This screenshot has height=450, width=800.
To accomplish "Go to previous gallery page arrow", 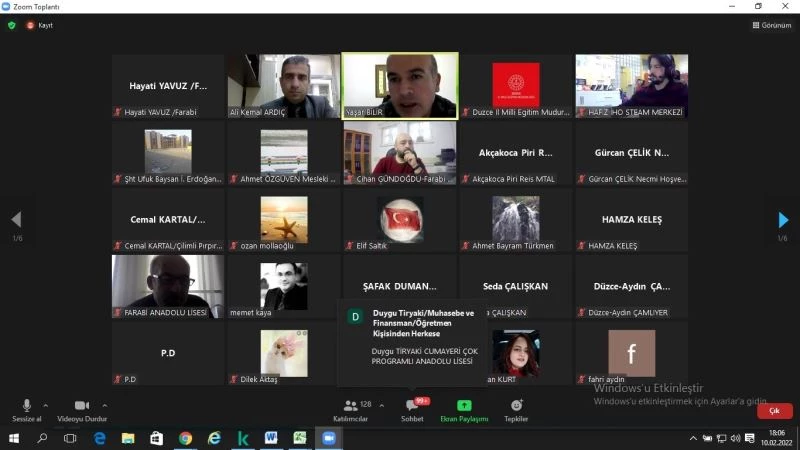I will coord(16,220).
